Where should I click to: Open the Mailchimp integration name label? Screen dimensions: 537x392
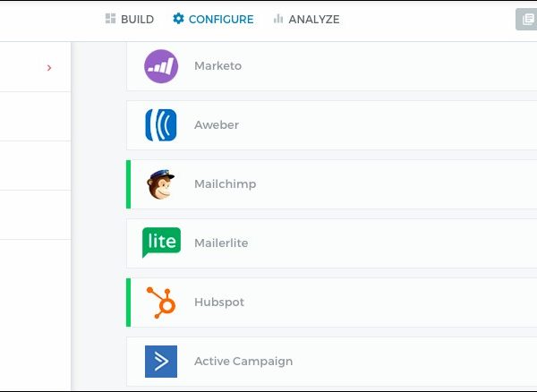(x=225, y=184)
